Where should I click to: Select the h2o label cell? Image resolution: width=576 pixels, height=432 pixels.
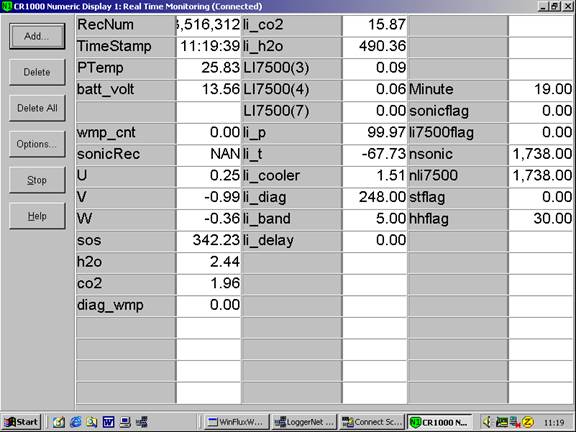point(126,262)
